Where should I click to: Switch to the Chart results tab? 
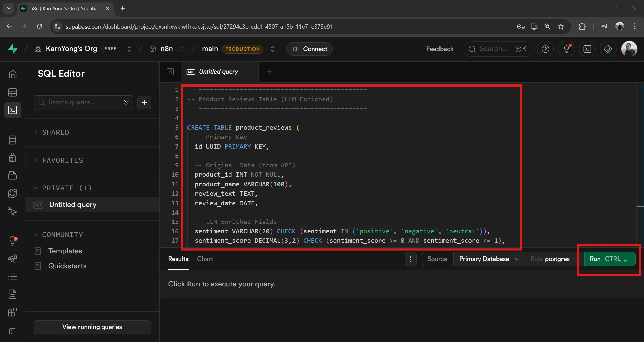click(x=205, y=259)
